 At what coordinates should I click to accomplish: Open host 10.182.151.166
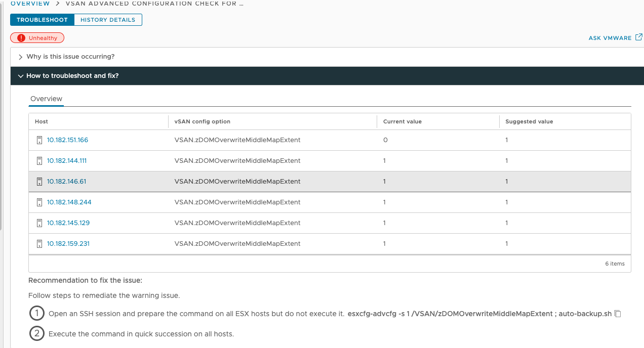pos(67,140)
